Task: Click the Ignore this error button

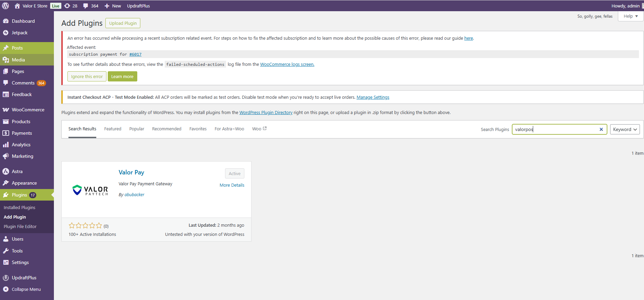Action: tap(87, 76)
